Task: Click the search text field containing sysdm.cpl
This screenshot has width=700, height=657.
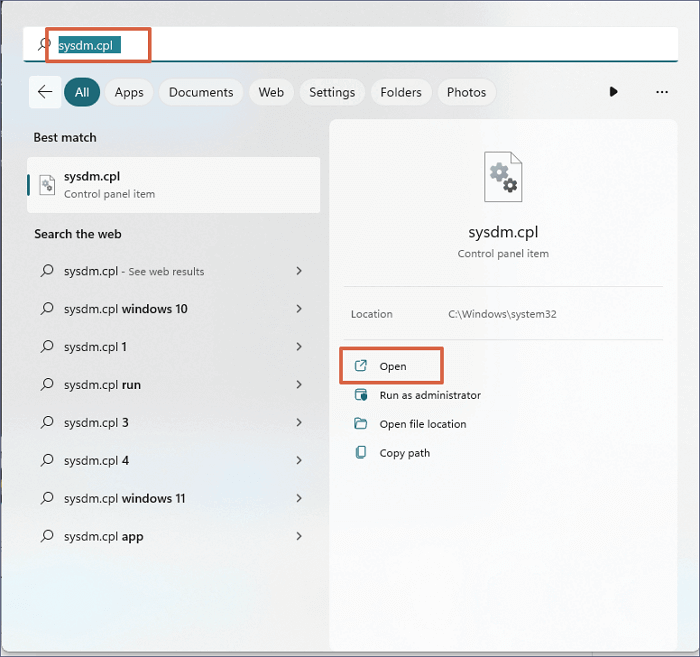Action: tap(350, 44)
